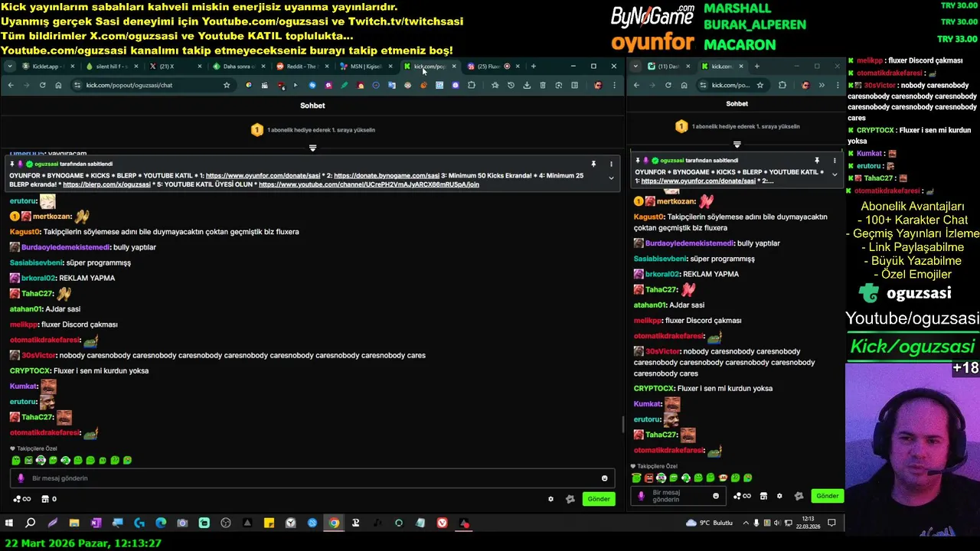Open Chrome from the taskbar
Image resolution: width=980 pixels, height=551 pixels.
tap(334, 523)
